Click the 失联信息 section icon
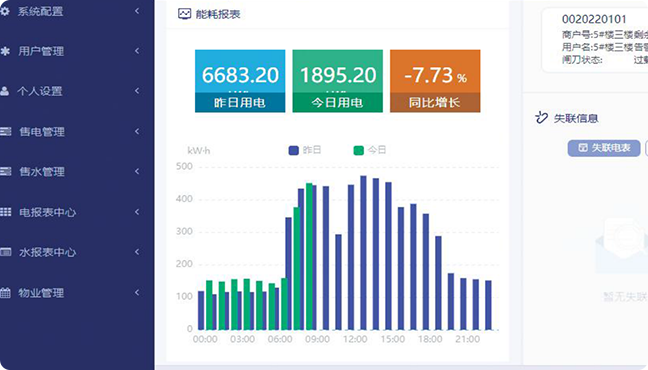 point(541,118)
